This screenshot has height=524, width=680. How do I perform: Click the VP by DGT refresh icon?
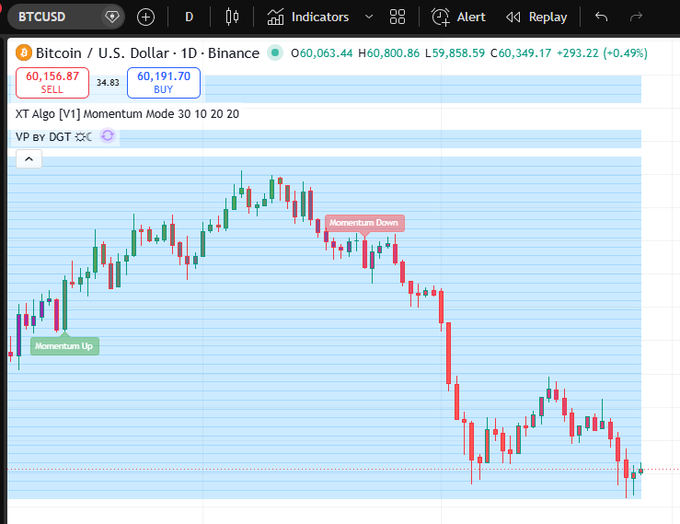tap(108, 136)
